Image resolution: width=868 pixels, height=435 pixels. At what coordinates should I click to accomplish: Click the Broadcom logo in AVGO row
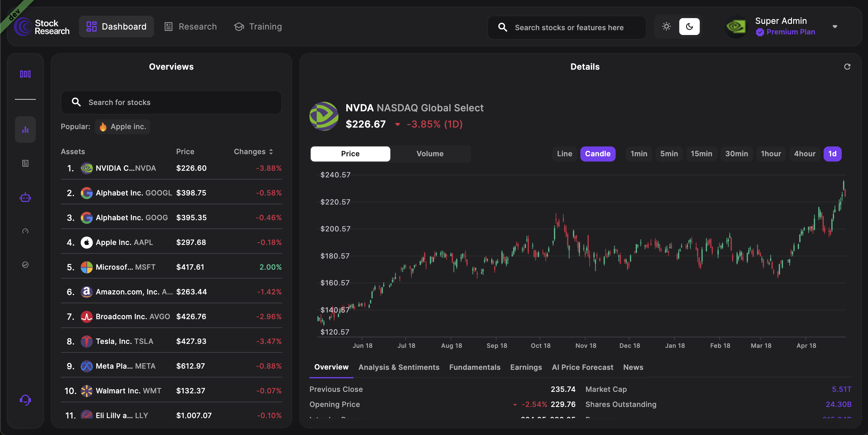[x=87, y=316]
